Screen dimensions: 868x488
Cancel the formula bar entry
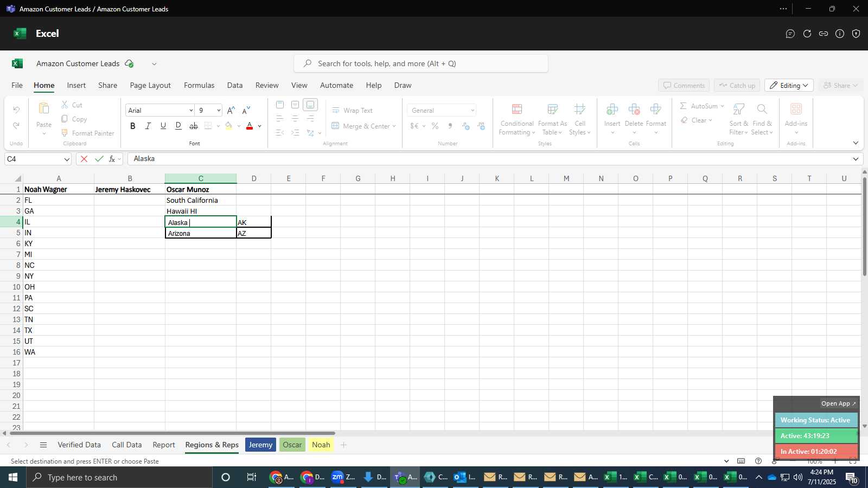coord(84,159)
